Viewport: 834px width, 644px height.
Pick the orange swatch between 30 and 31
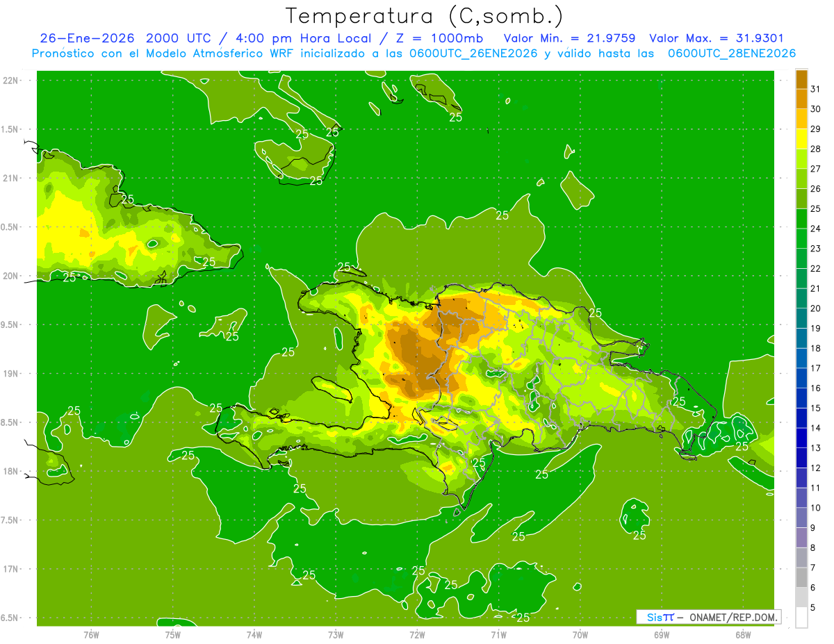coord(801,99)
